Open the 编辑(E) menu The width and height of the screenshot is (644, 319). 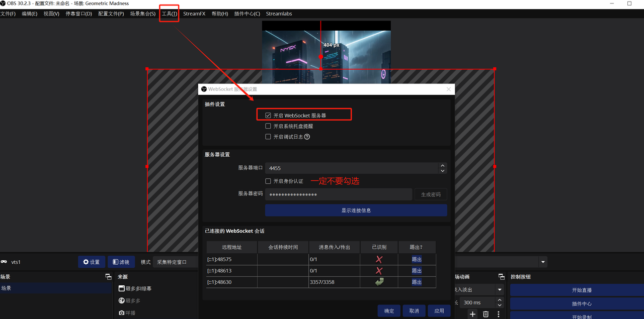[x=29, y=14]
